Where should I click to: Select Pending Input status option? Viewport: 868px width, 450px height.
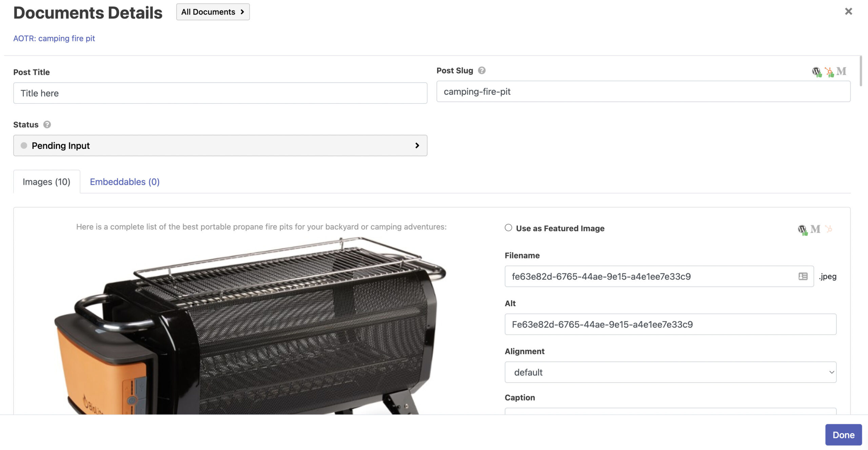click(220, 145)
